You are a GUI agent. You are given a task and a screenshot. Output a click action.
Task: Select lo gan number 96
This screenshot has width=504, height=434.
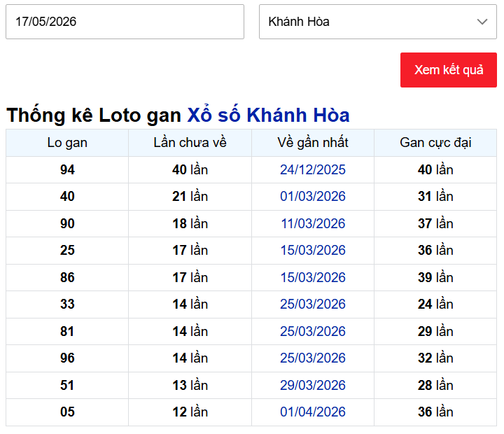click(67, 358)
